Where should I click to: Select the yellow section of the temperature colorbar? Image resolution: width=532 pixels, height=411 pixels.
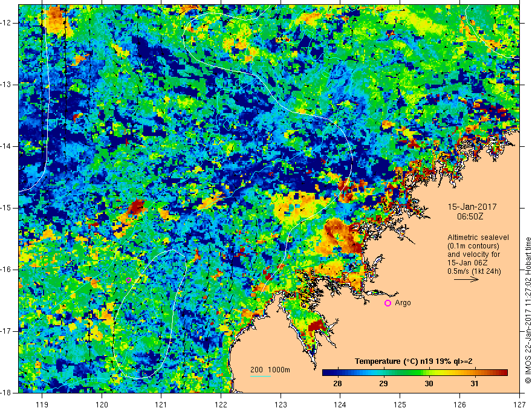click(438, 373)
